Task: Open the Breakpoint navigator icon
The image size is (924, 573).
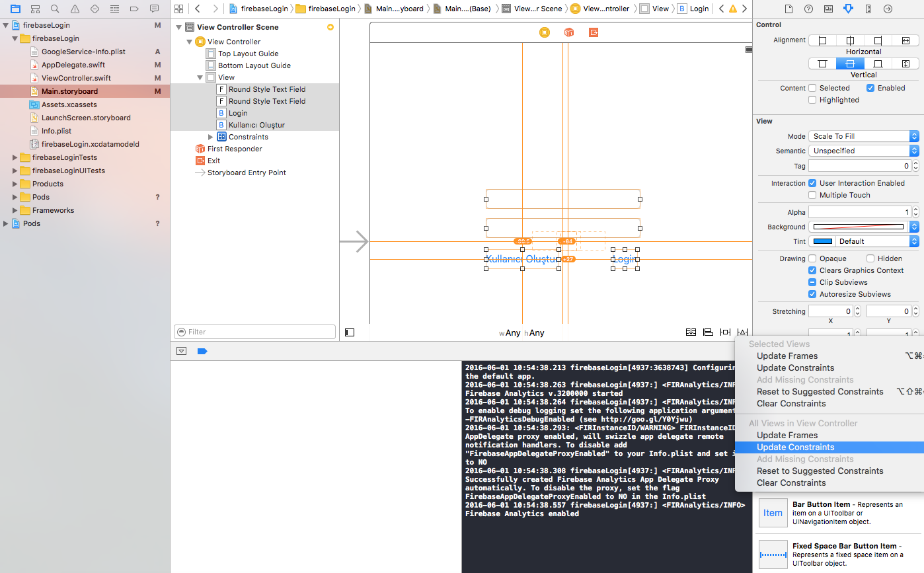Action: [134, 9]
